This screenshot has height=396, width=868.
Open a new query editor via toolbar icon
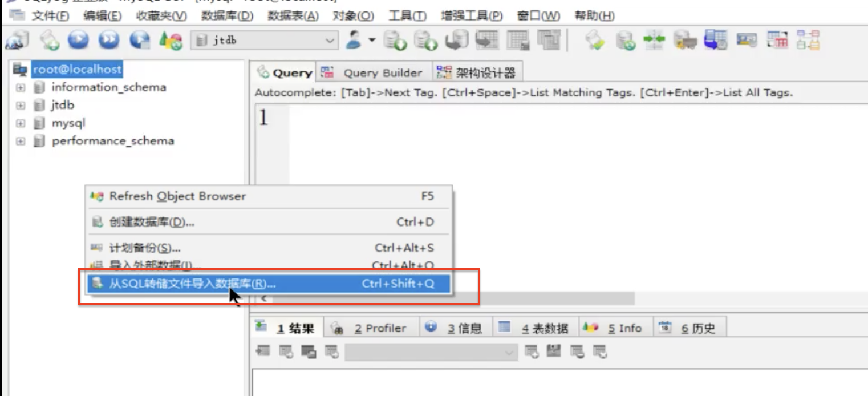tap(48, 41)
